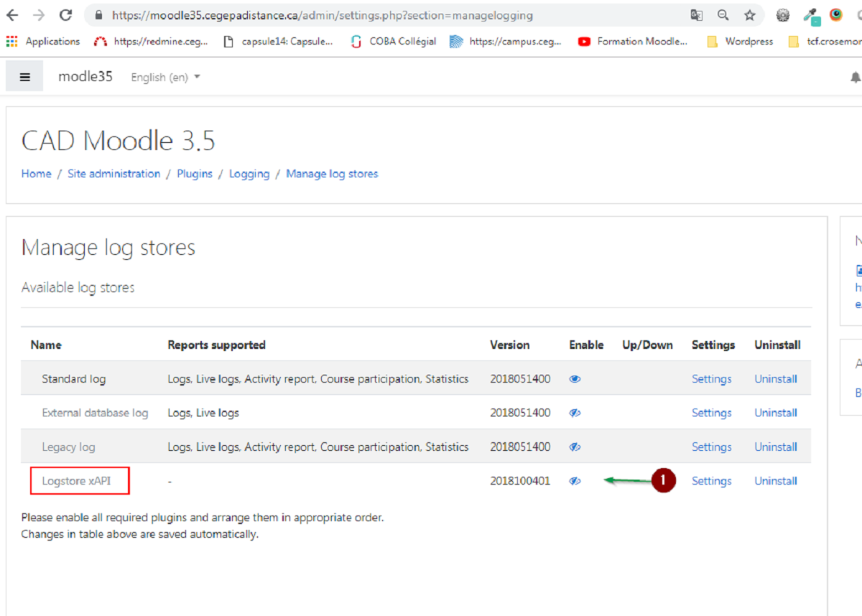Open Settings for Logstore xAPI
This screenshot has width=862, height=616.
tap(711, 481)
